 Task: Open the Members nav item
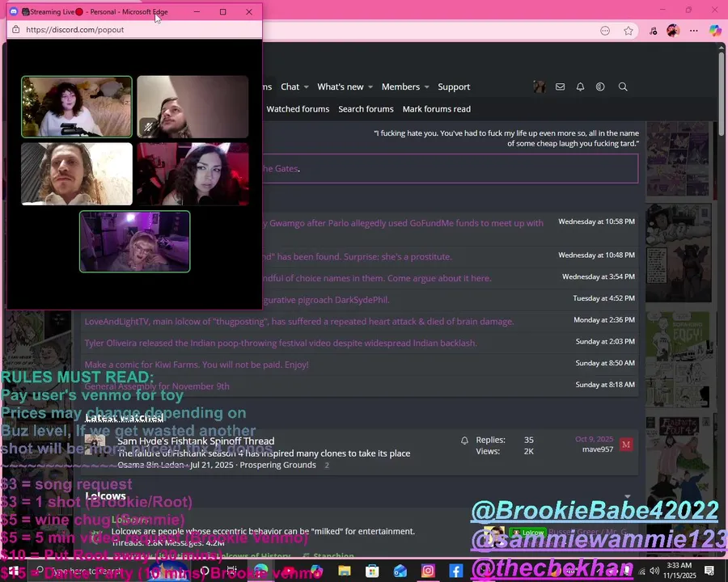coord(400,86)
